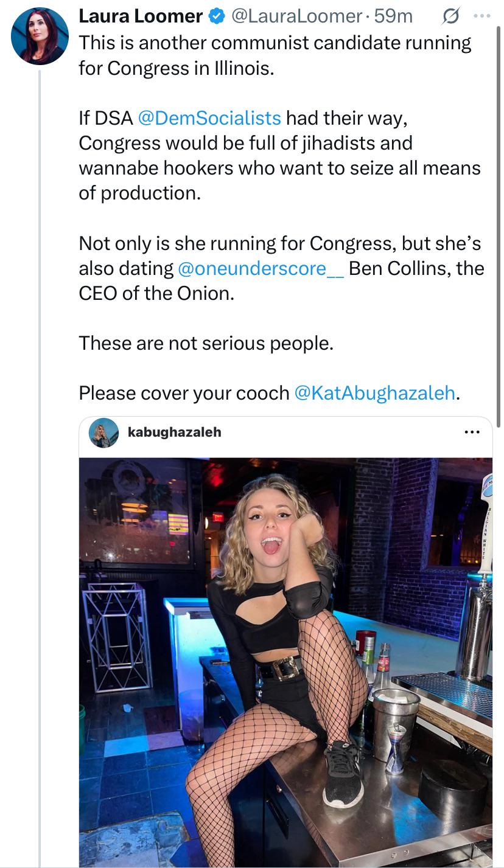Open the embedded post's three-dot menu
Screen dimensions: 504x868
tap(472, 432)
